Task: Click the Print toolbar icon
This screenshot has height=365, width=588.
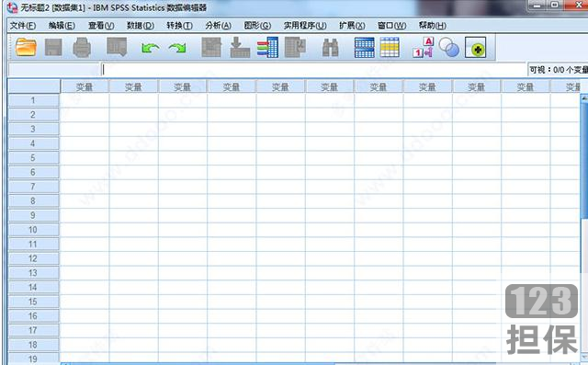Action: coord(82,48)
